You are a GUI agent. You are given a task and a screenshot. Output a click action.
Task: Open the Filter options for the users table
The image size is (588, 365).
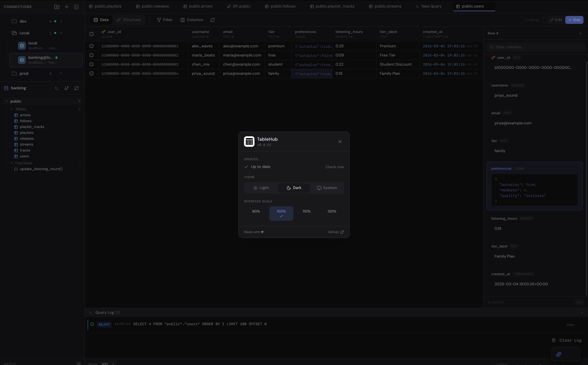click(165, 20)
